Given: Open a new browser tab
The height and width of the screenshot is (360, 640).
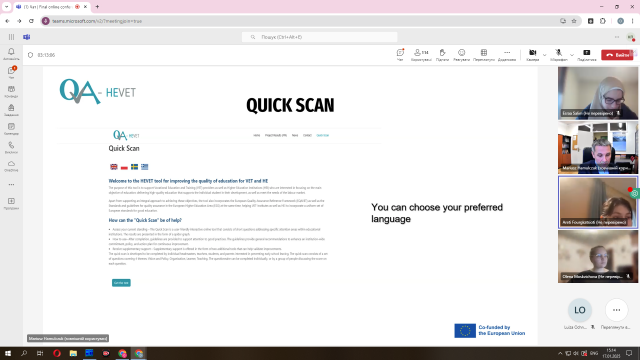Looking at the screenshot, I should coord(97,7).
